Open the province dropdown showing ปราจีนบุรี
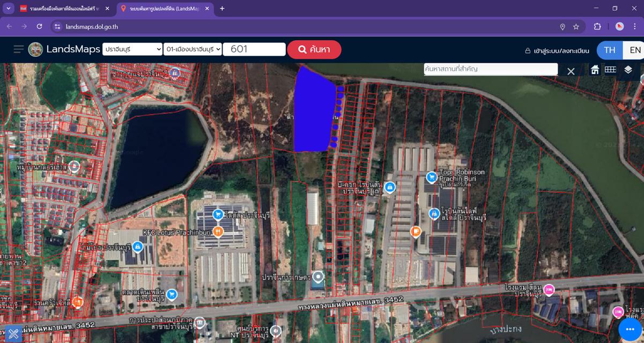Viewport: 644px width, 343px height. point(132,49)
